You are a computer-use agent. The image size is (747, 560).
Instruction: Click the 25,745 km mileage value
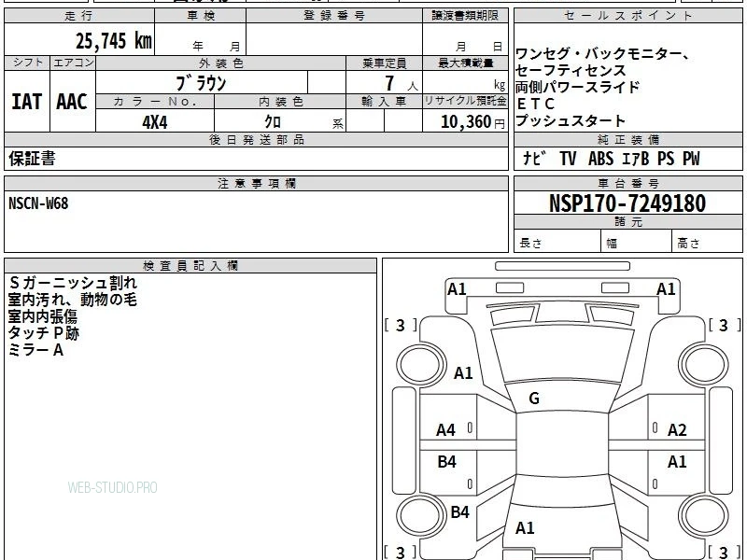click(113, 41)
